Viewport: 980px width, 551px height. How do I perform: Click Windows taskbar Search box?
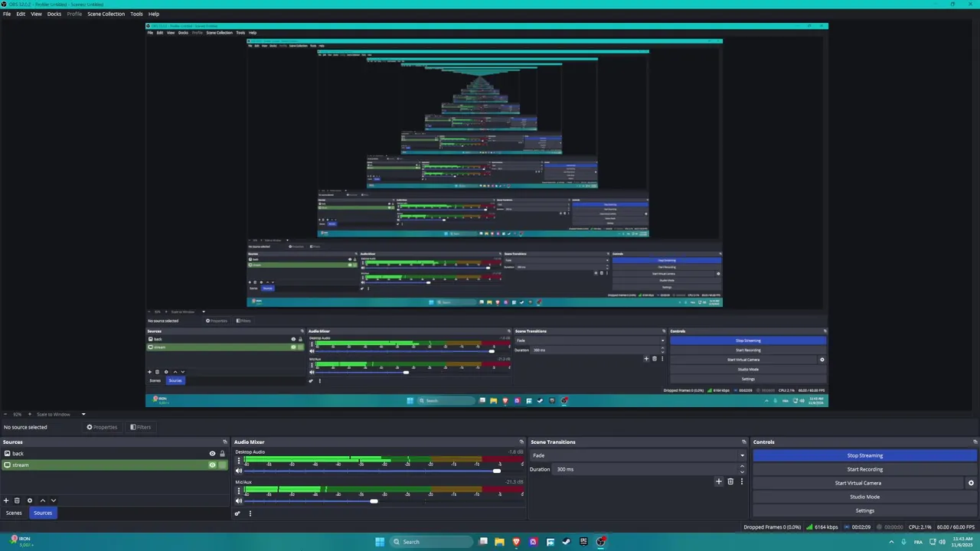coord(432,542)
